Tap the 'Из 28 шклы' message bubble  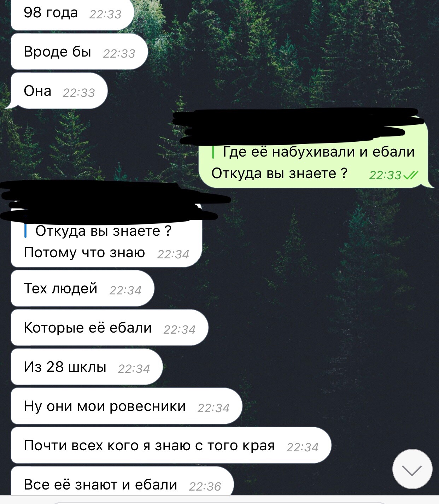pos(87,367)
